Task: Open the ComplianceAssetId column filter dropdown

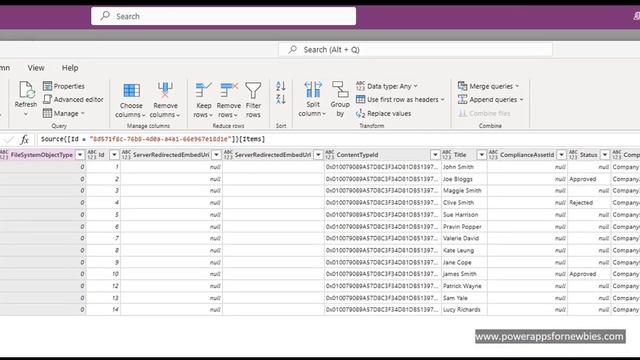Action: (562, 155)
